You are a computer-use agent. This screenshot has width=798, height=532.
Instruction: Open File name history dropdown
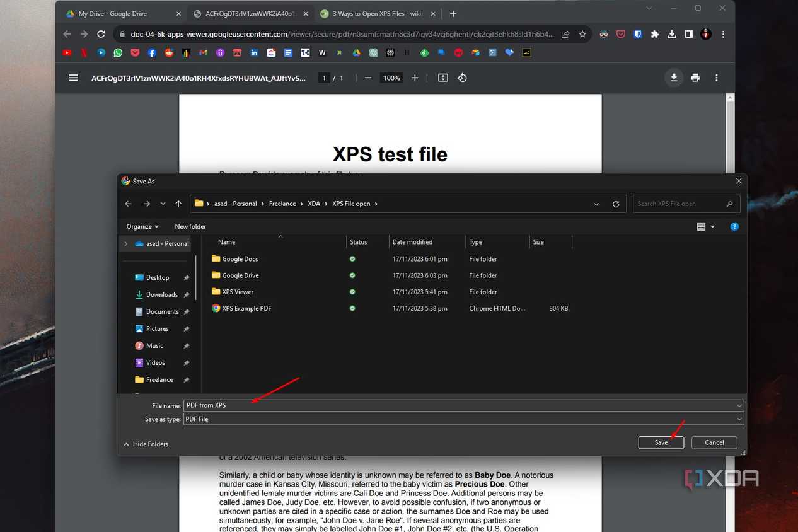pos(739,405)
